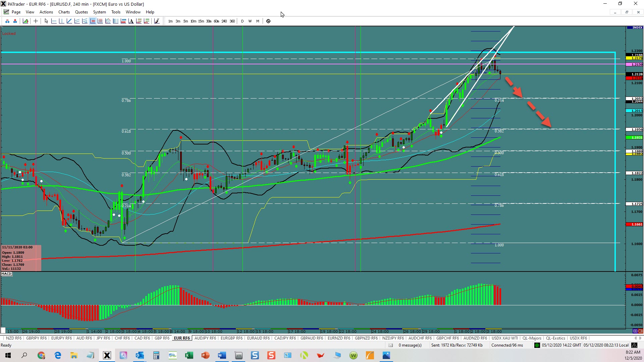Viewport: 644px width, 362px height.
Task: Open the View menu
Action: (x=30, y=12)
